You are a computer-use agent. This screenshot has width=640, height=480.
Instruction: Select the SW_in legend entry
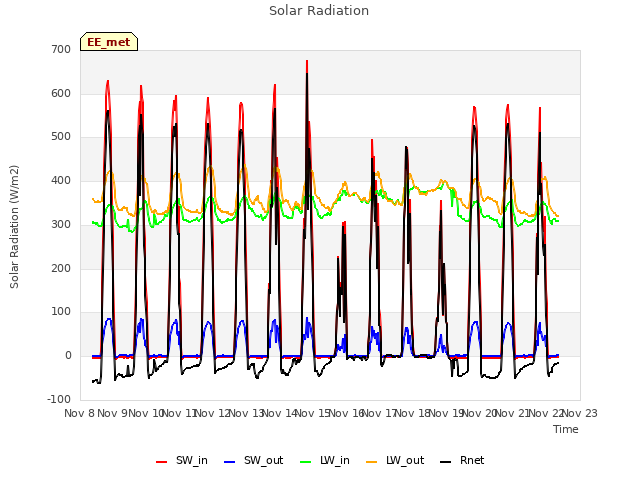pyautogui.click(x=182, y=460)
